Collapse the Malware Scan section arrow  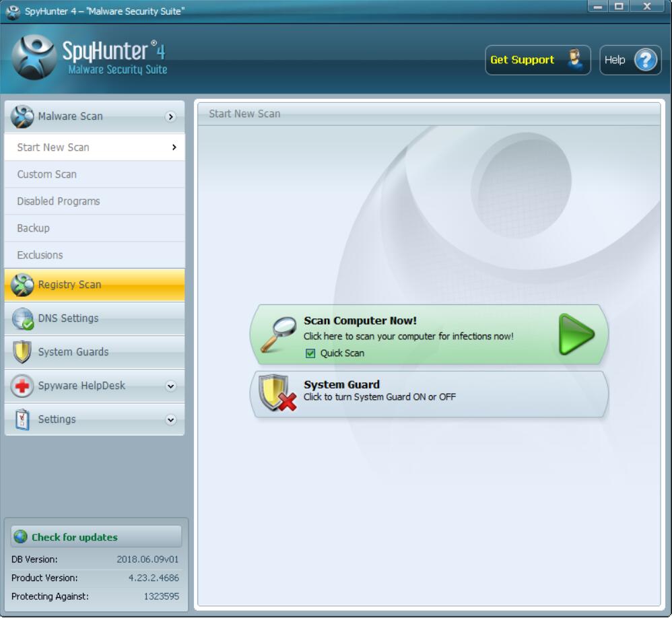pos(170,116)
